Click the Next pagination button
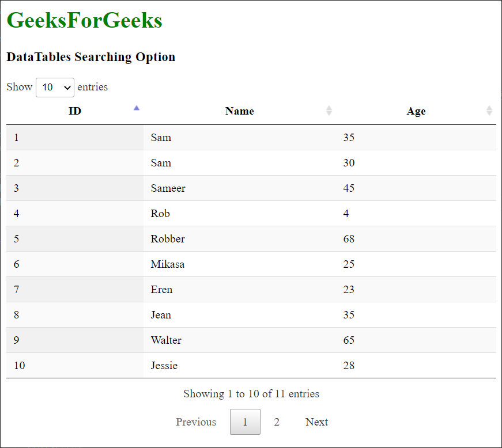Image resolution: width=502 pixels, height=448 pixels. pos(316,422)
